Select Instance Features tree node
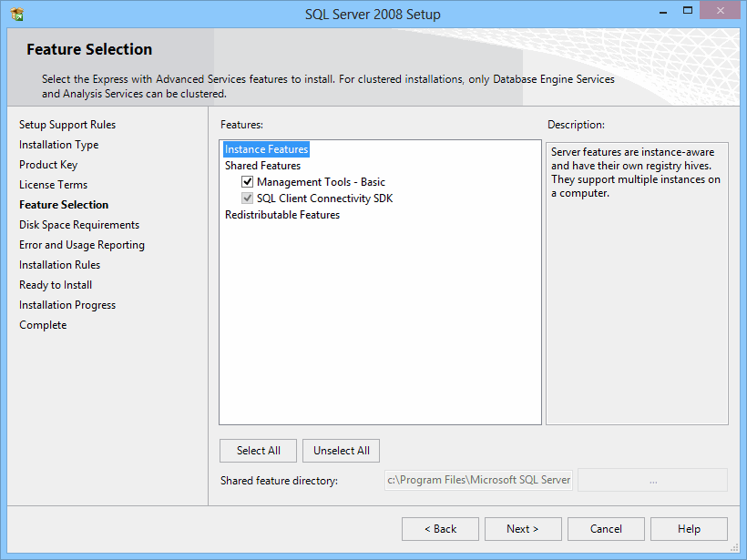The image size is (747, 560). coord(266,149)
